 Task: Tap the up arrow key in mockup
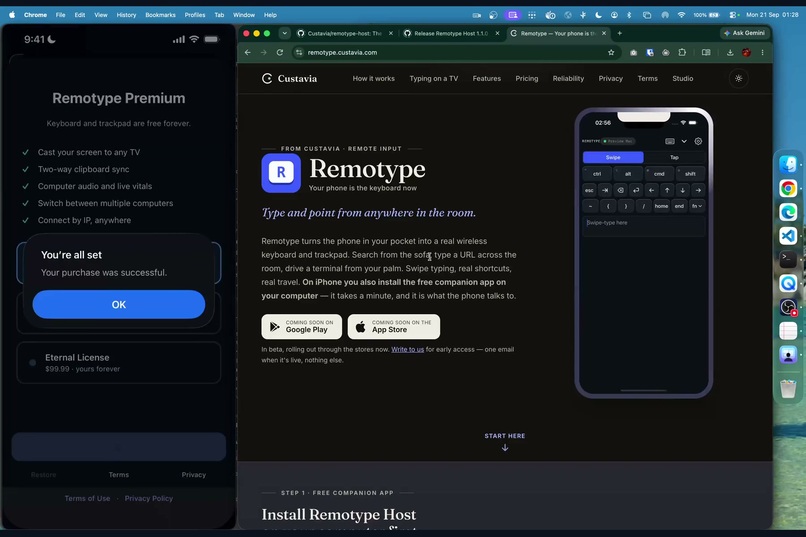coord(667,190)
